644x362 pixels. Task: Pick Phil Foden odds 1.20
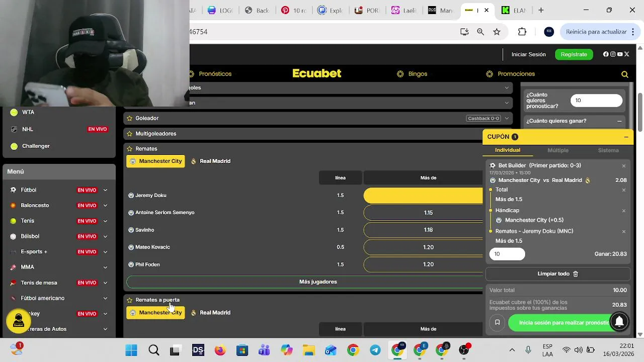pyautogui.click(x=423, y=264)
